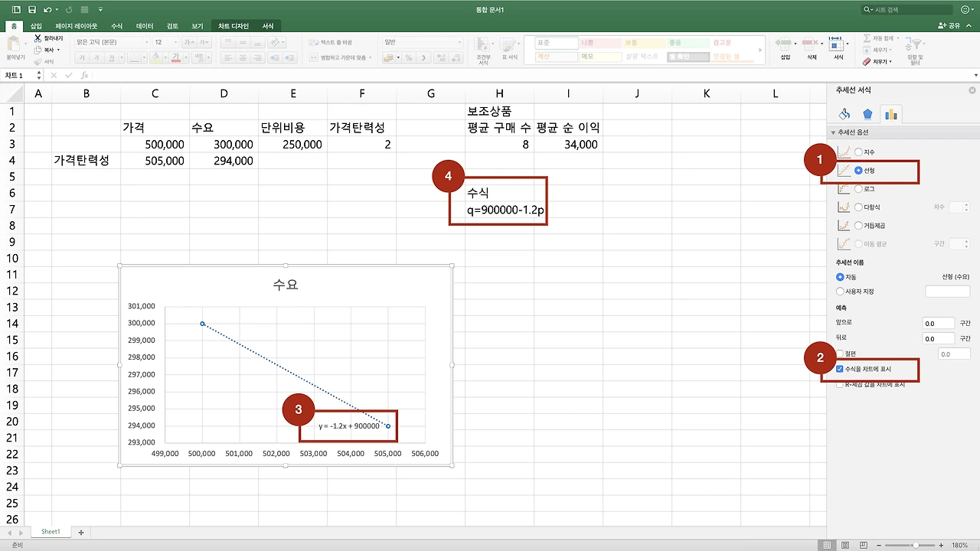This screenshot has height=551, width=980.
Task: Open the Effects pentagon tab in pane
Action: 867,114
